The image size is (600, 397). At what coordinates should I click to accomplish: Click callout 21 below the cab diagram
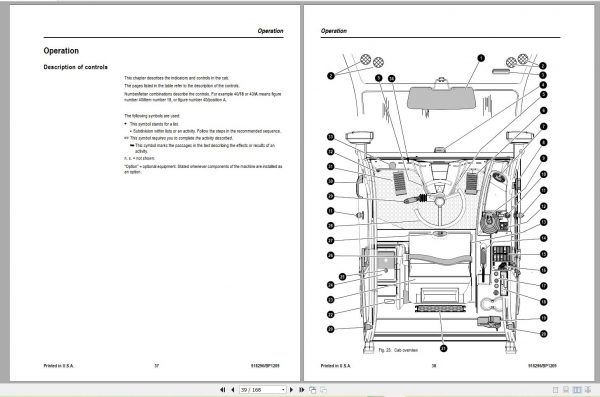(x=443, y=348)
